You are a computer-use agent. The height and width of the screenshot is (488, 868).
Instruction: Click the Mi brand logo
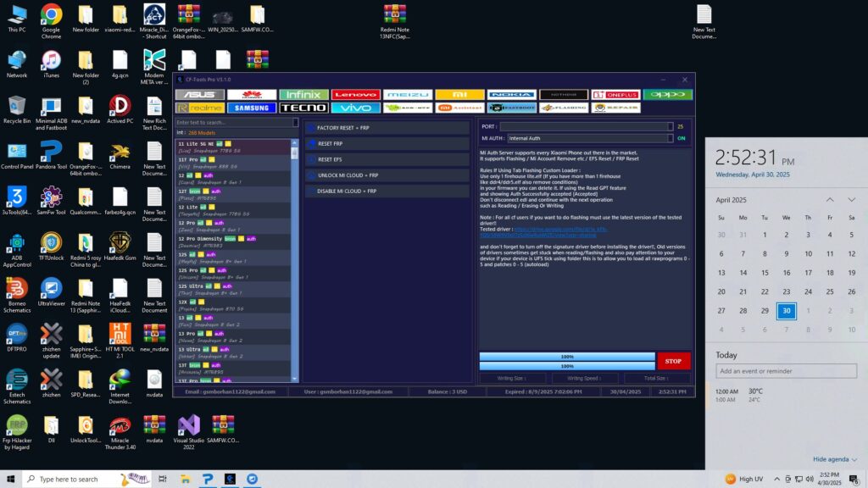460,95
